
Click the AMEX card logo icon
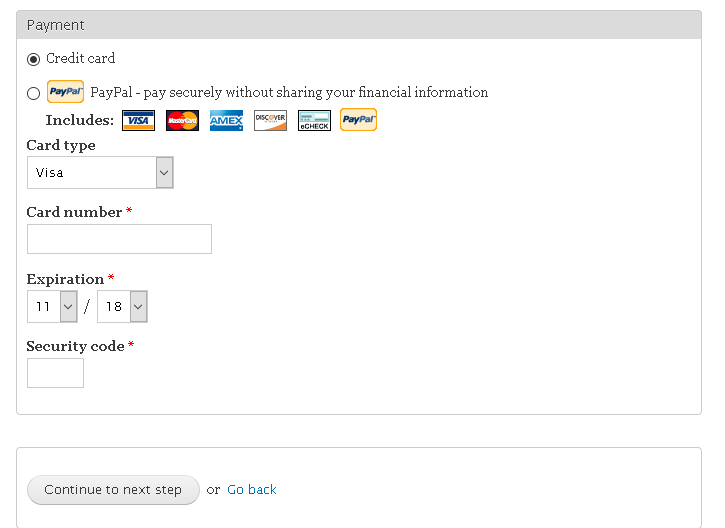[226, 121]
